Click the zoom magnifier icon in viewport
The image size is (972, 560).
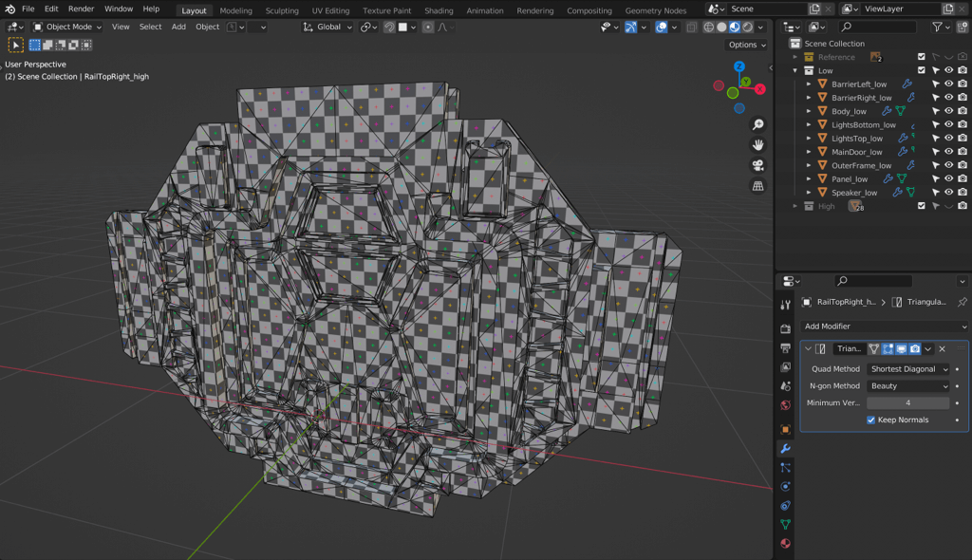coord(758,125)
